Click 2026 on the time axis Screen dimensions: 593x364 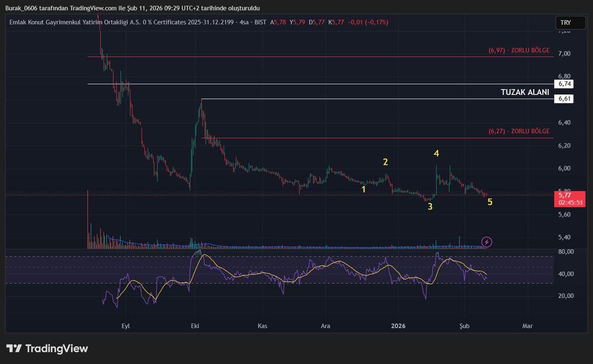point(398,326)
